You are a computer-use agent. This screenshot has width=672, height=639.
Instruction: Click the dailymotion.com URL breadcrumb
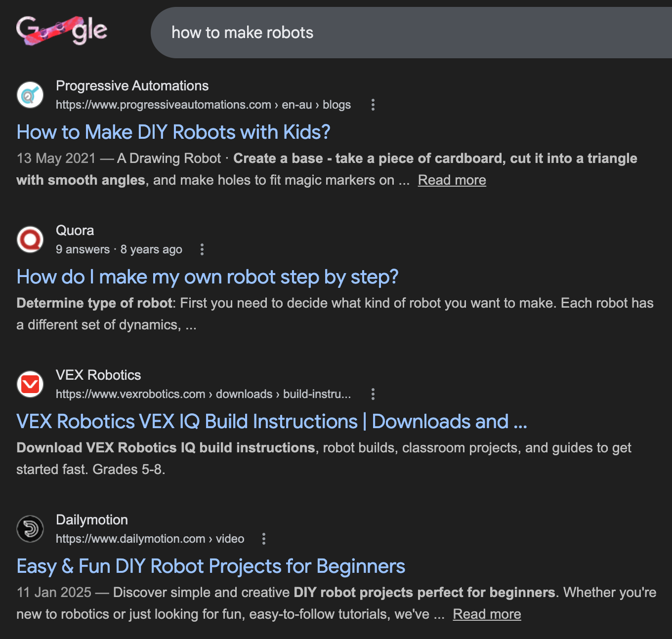(x=150, y=539)
